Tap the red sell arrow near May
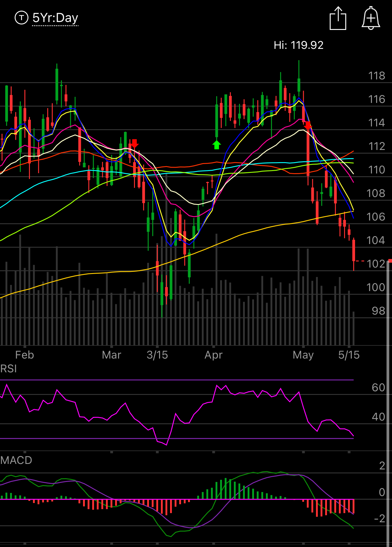Image resolution: width=392 pixels, height=547 pixels. [x=308, y=126]
